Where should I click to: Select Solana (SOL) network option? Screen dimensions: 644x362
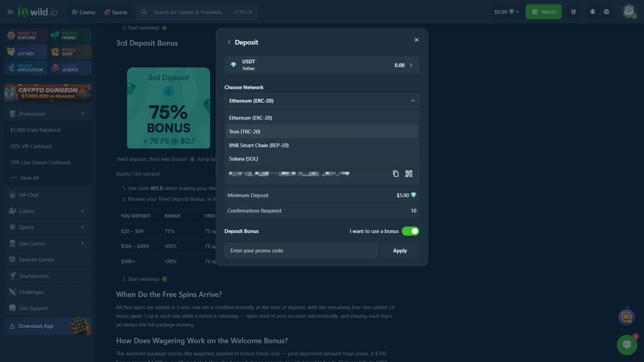322,159
